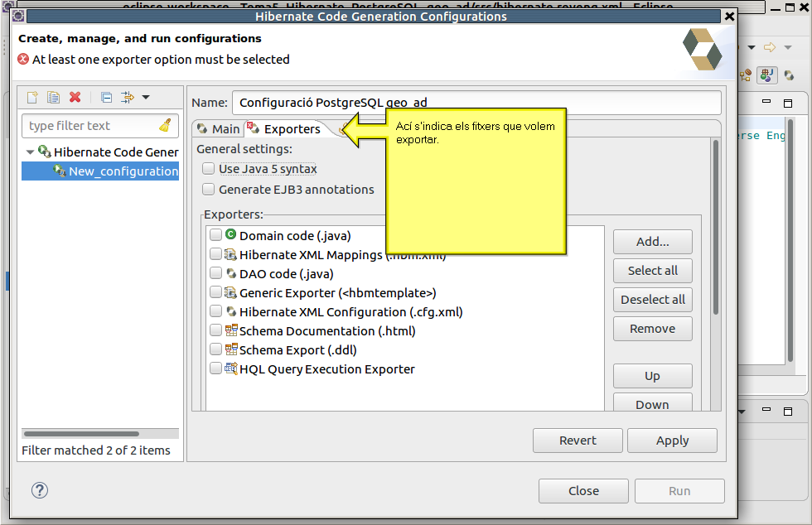Click the Name field for the configuration
Screen dimensions: 812x525
[x=476, y=103]
